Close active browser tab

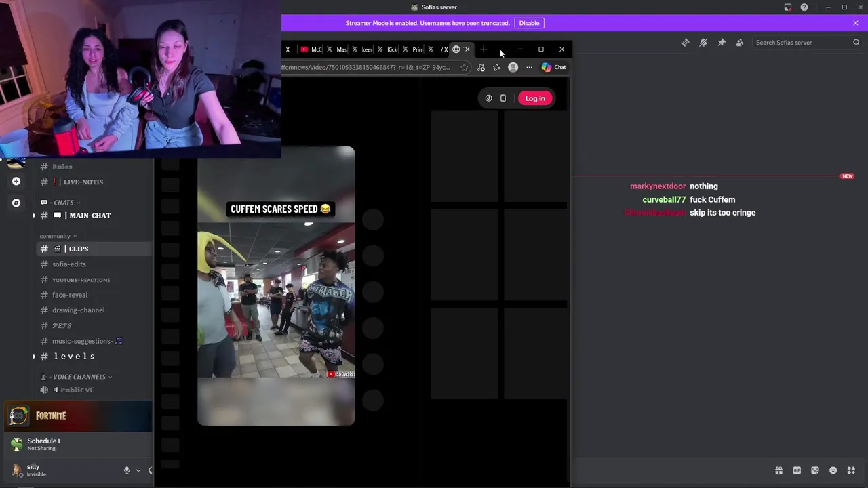[x=467, y=49]
